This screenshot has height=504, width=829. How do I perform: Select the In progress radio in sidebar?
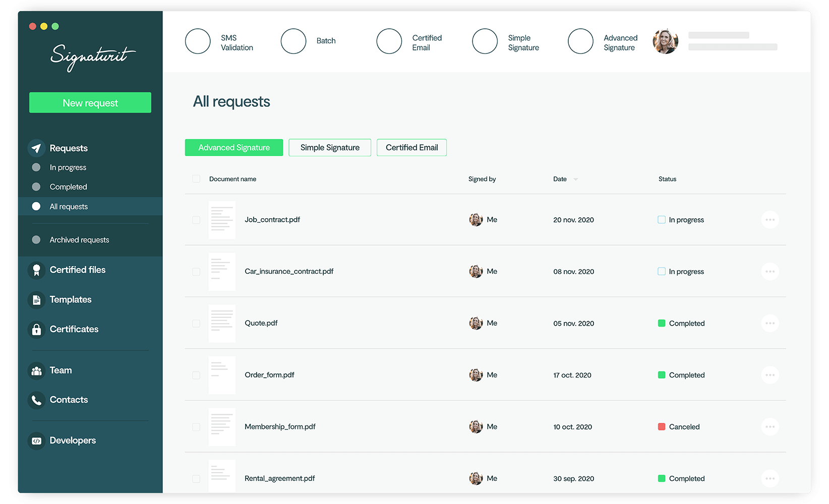click(36, 167)
